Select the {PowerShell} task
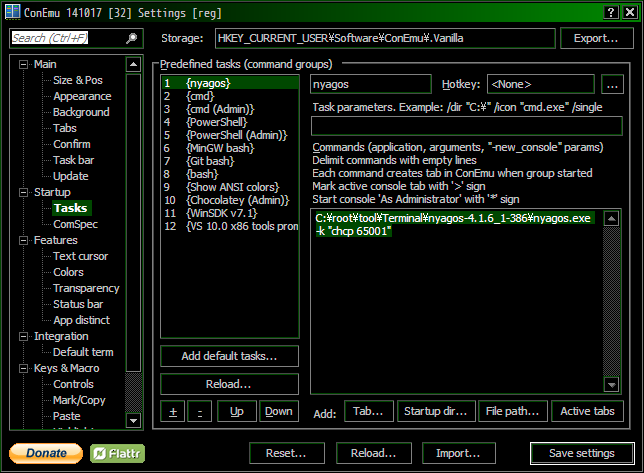Image resolution: width=644 pixels, height=473 pixels. 230,122
